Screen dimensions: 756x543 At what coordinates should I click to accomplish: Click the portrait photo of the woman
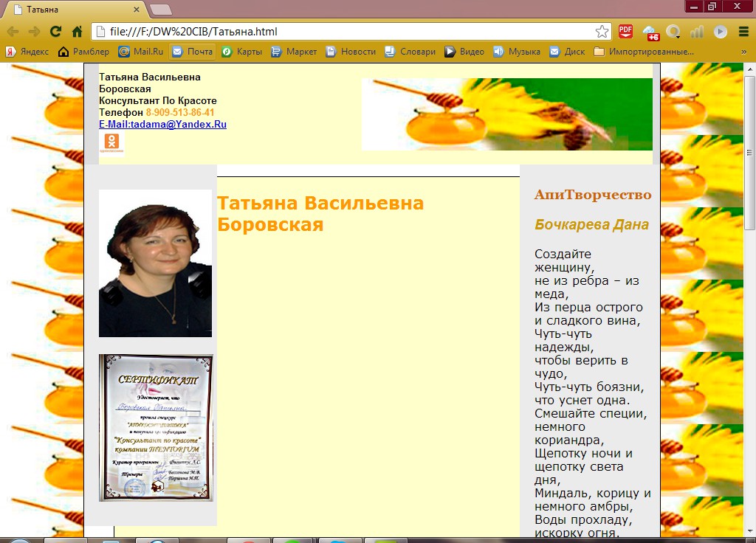pyautogui.click(x=155, y=263)
